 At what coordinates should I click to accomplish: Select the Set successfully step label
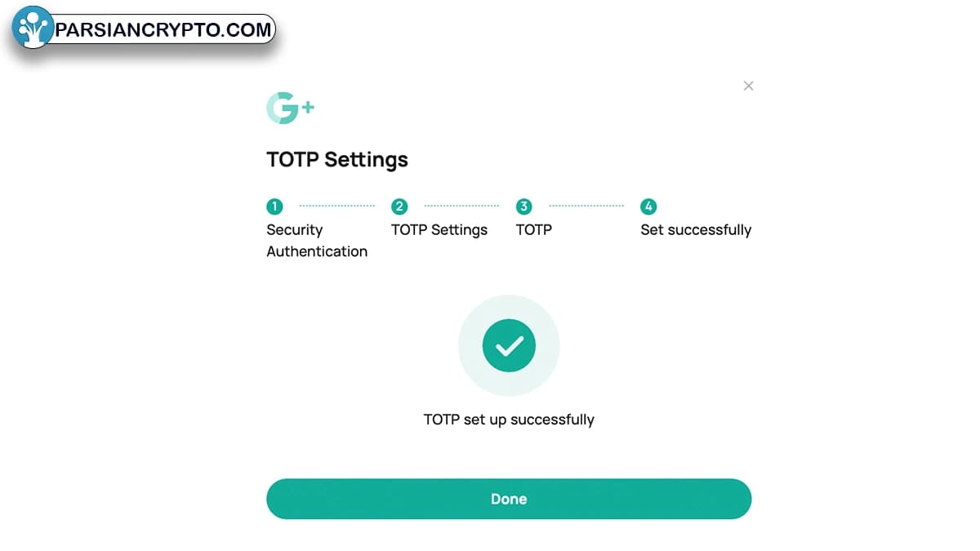[696, 230]
